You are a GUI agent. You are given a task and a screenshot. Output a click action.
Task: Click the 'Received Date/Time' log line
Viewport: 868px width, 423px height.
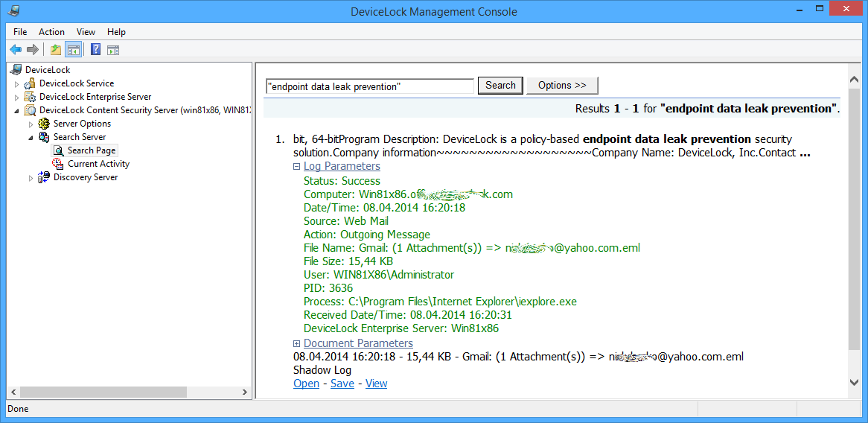pos(407,315)
